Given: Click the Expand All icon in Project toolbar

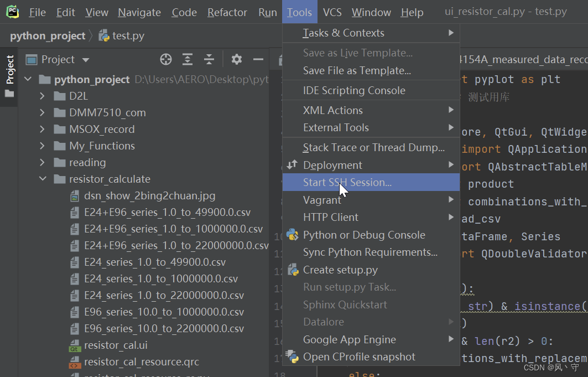Looking at the screenshot, I should 187,59.
